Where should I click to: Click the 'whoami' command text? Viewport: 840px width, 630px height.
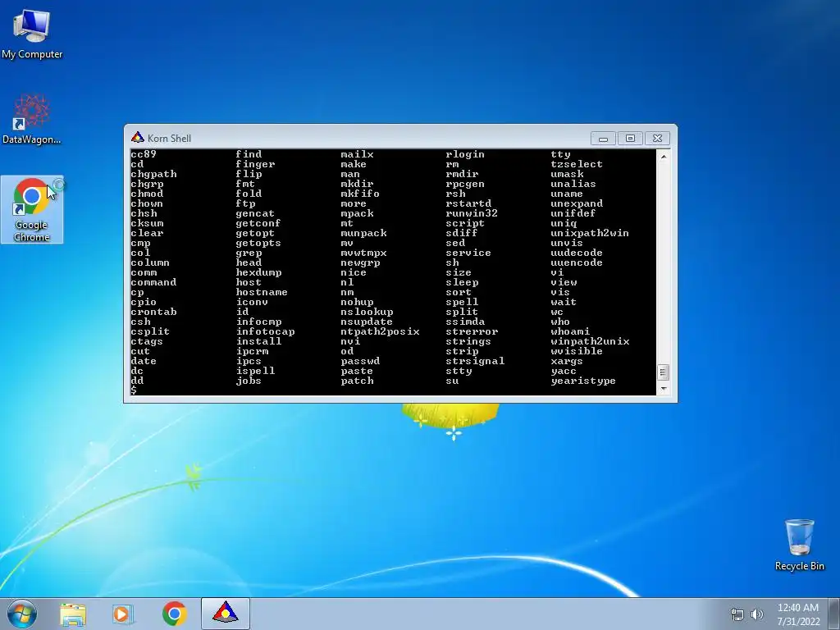(570, 331)
